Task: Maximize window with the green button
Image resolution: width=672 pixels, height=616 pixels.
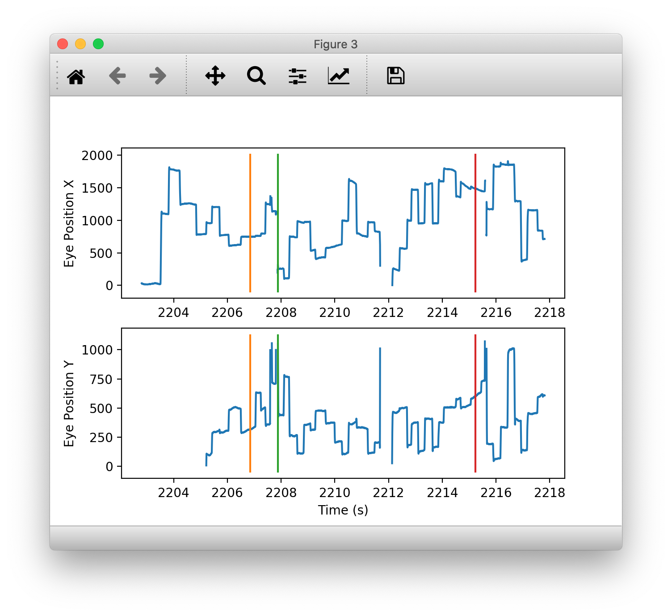Action: [x=98, y=44]
